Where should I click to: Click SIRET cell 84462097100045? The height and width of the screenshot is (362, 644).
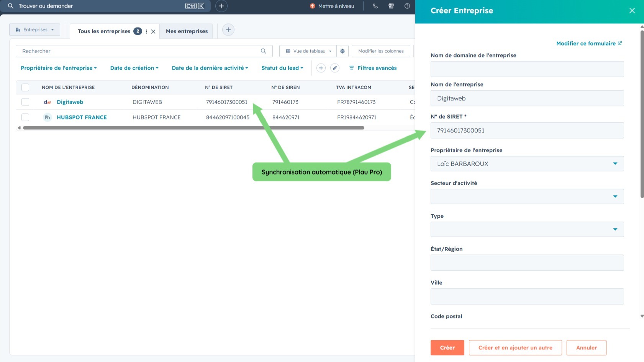[x=228, y=117]
